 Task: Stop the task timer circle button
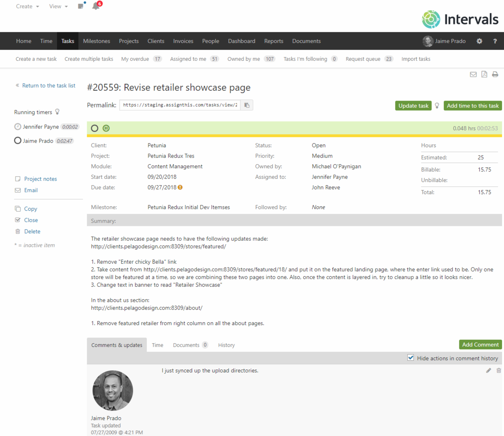point(95,128)
